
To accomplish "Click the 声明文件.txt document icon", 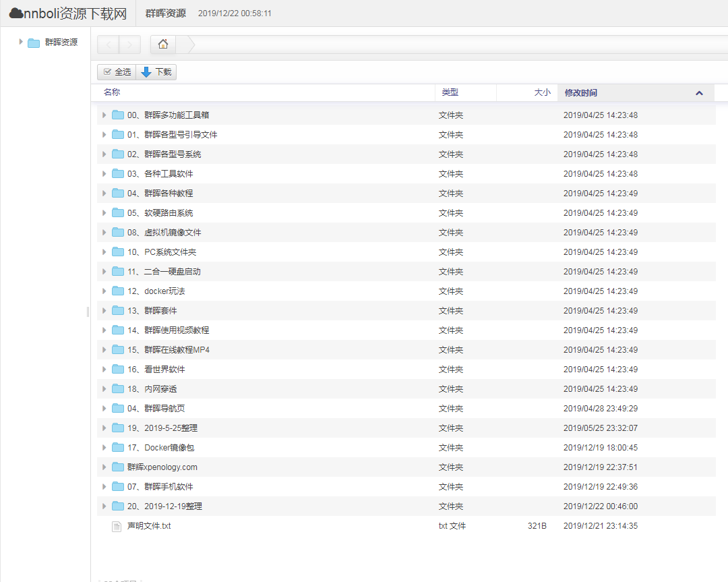I will [117, 526].
